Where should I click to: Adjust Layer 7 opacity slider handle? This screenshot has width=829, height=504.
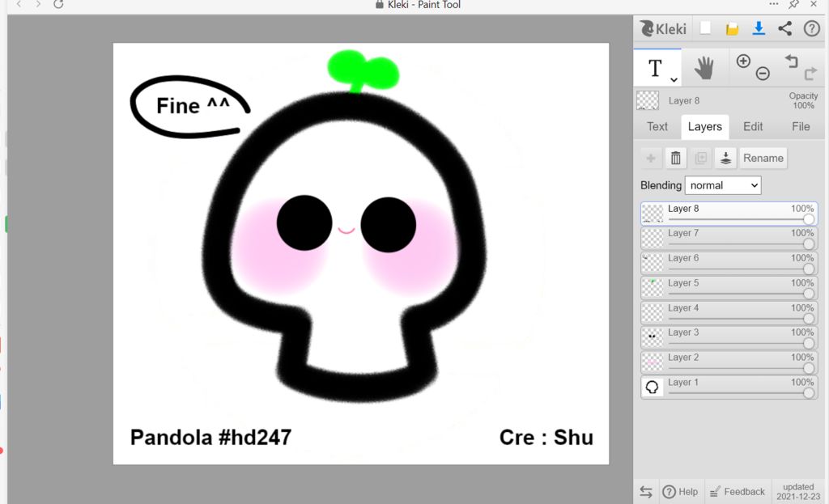coord(809,244)
